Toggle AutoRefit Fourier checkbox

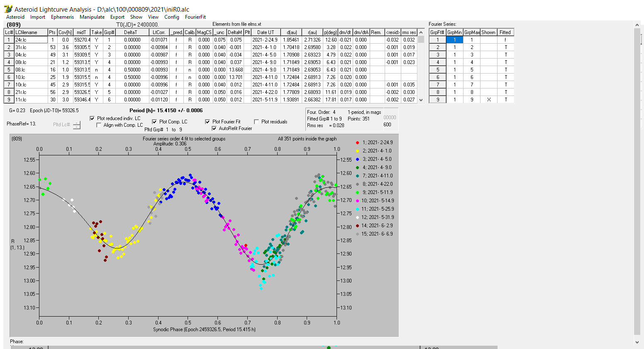point(214,128)
